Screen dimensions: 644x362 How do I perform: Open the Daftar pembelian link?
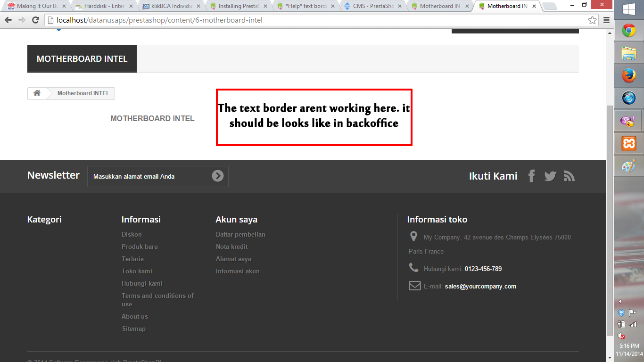240,234
